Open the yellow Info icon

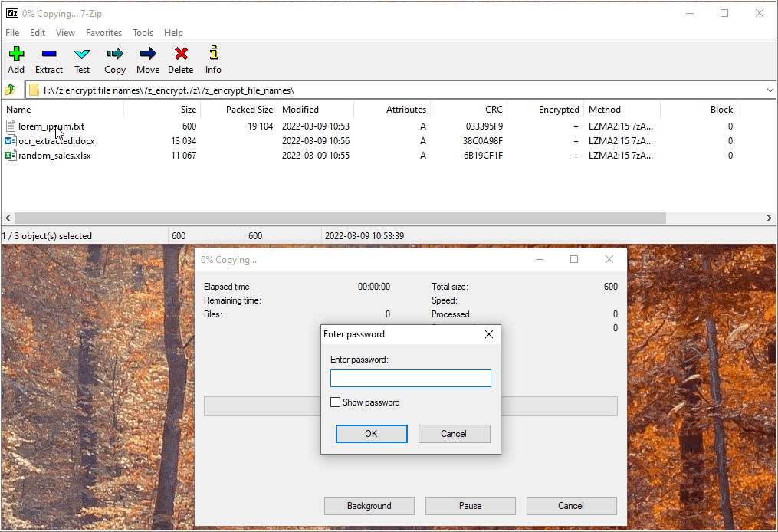coord(213,54)
